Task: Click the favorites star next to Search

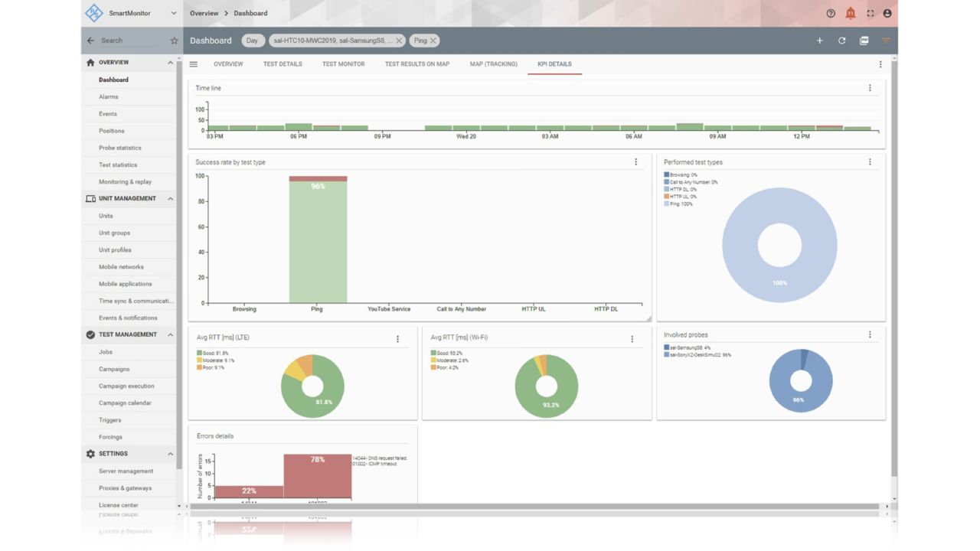Action: point(174,41)
